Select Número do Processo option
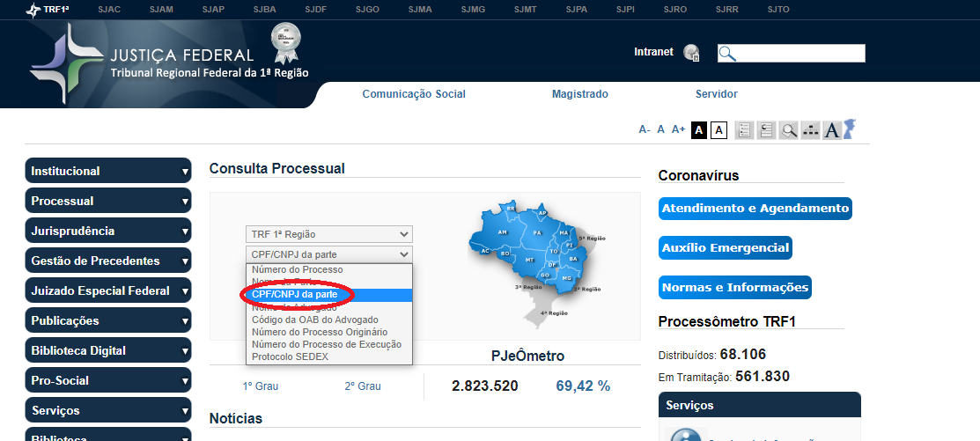The height and width of the screenshot is (441, 980). (x=298, y=269)
